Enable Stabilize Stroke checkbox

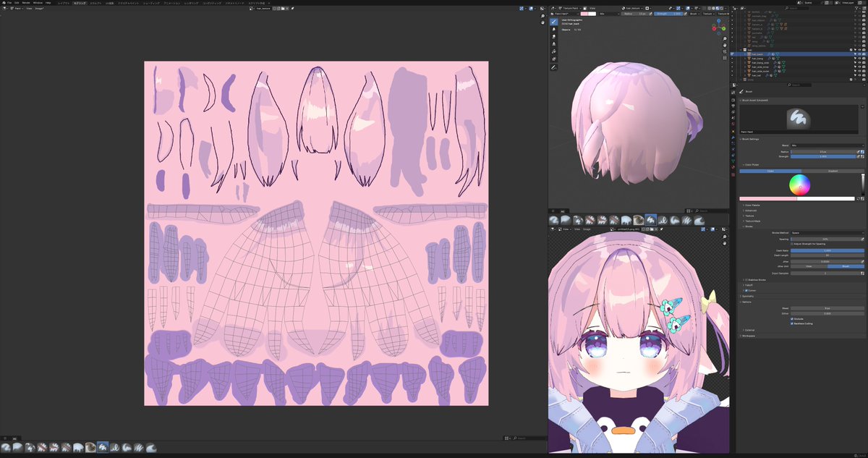[x=746, y=280]
